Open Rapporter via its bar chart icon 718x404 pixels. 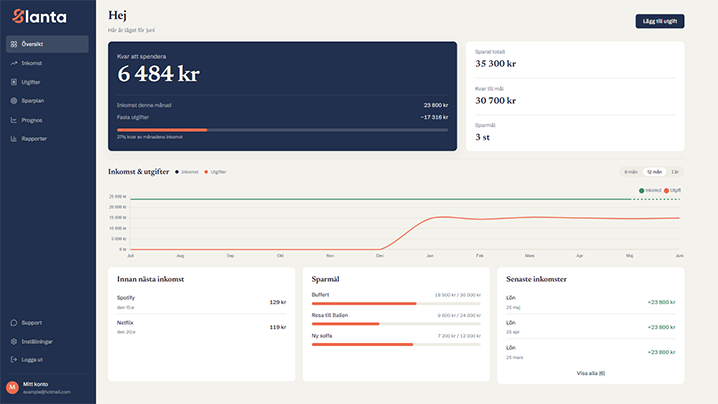click(14, 139)
